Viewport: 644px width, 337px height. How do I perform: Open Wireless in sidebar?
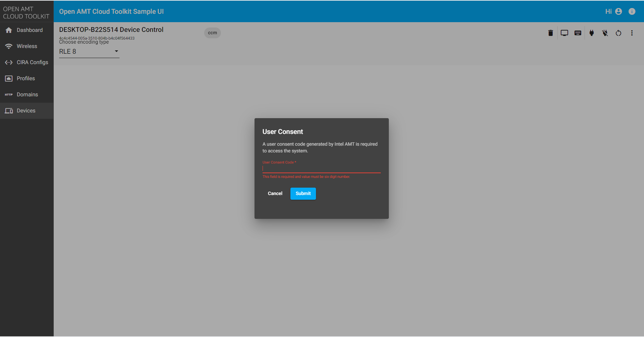coord(27,46)
